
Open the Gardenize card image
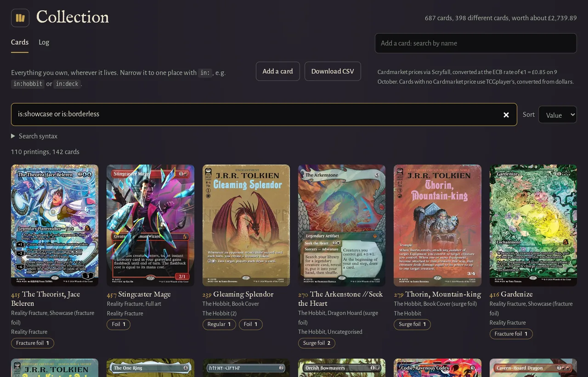[533, 225]
